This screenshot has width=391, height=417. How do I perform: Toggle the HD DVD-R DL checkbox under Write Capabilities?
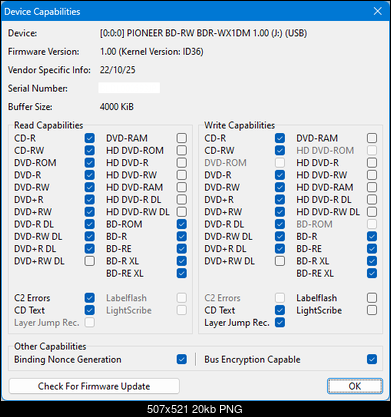(372, 200)
